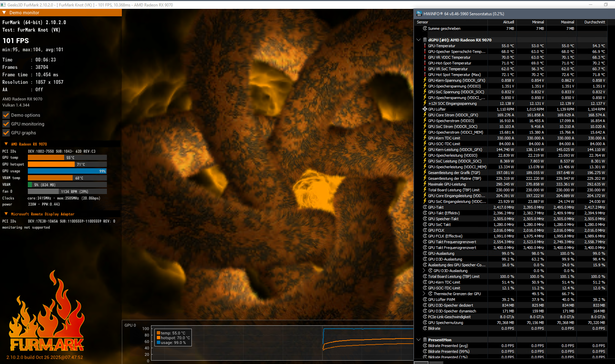
Task: Click the thermometer icon for GPU VR VDDC Temperatur
Action: pos(425,57)
